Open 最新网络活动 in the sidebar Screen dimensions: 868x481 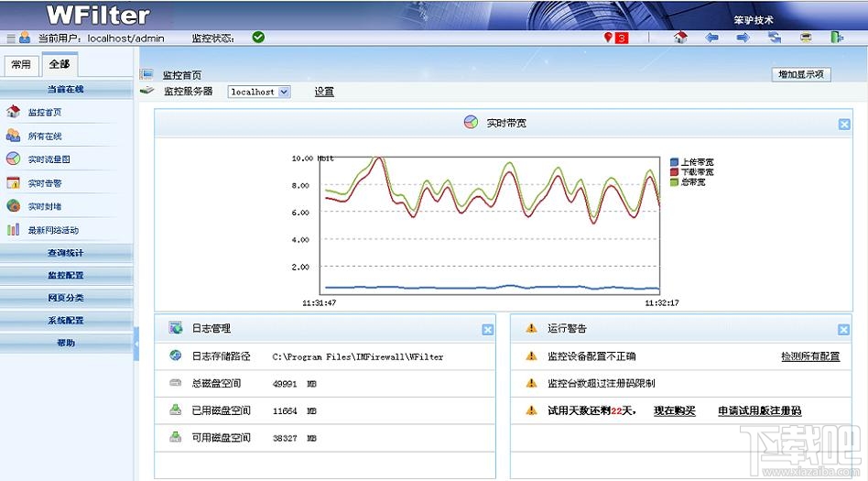54,230
